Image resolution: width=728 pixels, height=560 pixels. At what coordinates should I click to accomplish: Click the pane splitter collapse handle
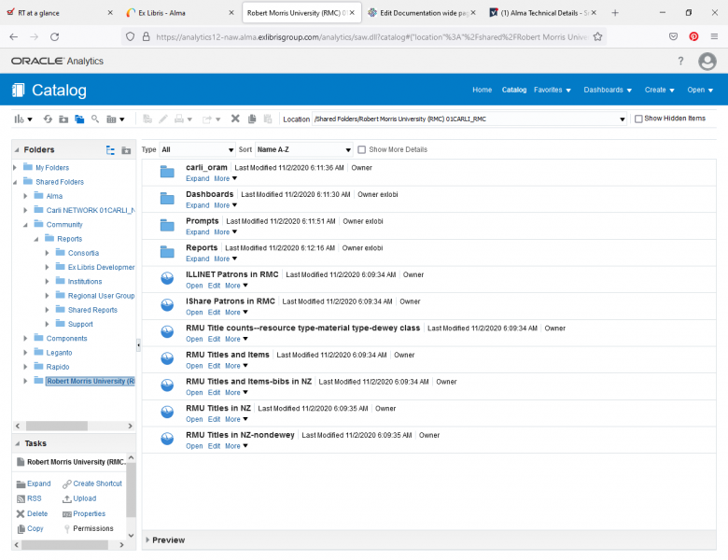coord(138,345)
